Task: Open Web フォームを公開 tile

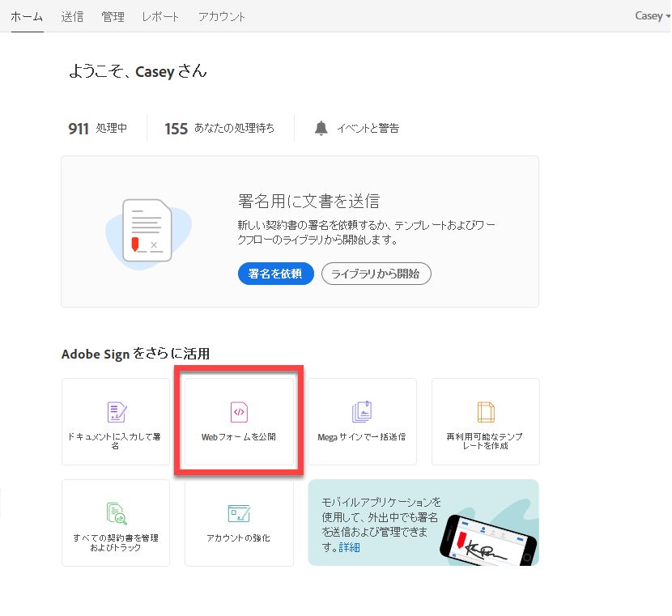Action: click(239, 422)
